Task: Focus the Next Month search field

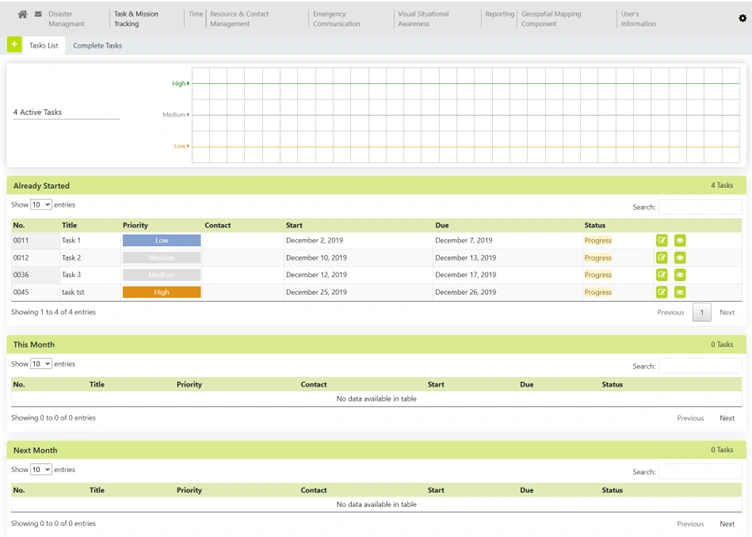Action: pos(700,472)
